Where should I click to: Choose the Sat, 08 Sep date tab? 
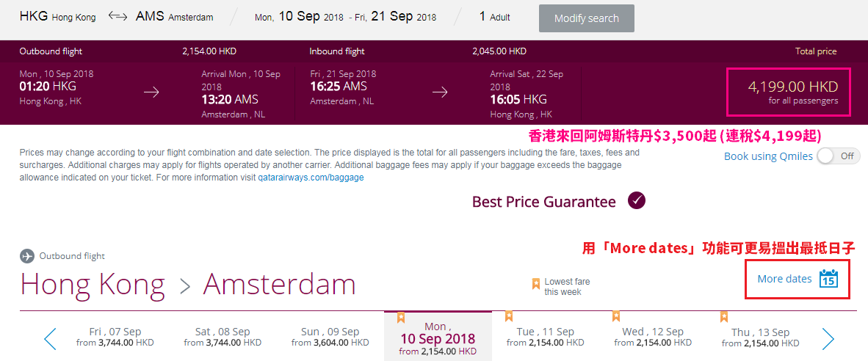(x=223, y=337)
